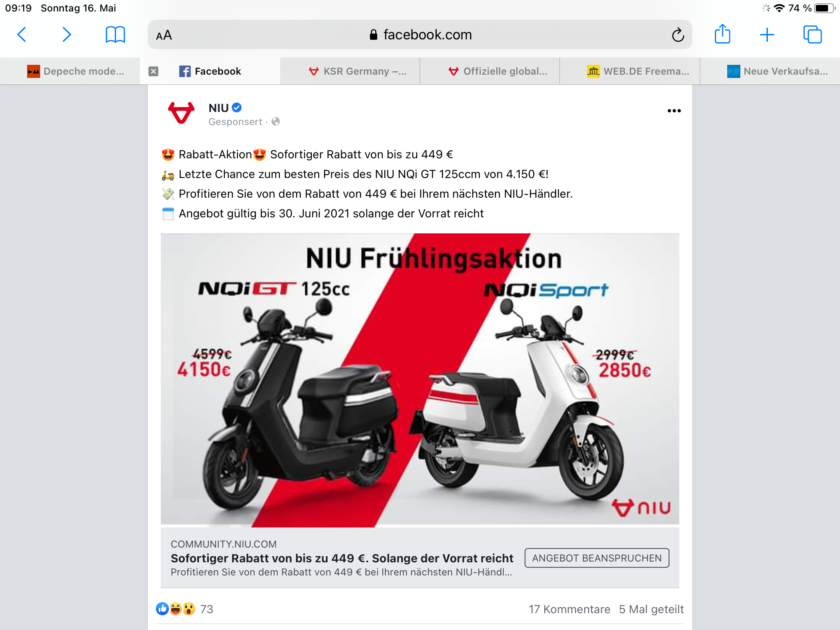Open the share sheet icon

point(722,34)
